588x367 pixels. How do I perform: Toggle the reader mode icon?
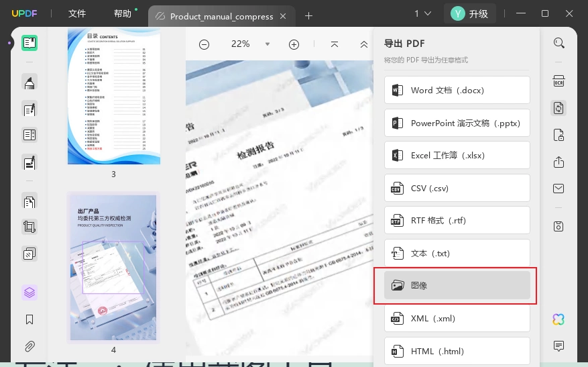(x=30, y=43)
